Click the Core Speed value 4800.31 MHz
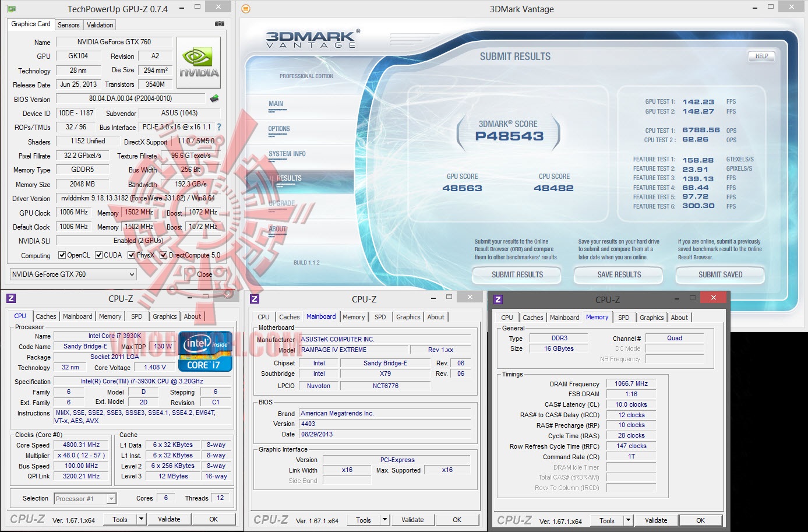 pyautogui.click(x=82, y=445)
